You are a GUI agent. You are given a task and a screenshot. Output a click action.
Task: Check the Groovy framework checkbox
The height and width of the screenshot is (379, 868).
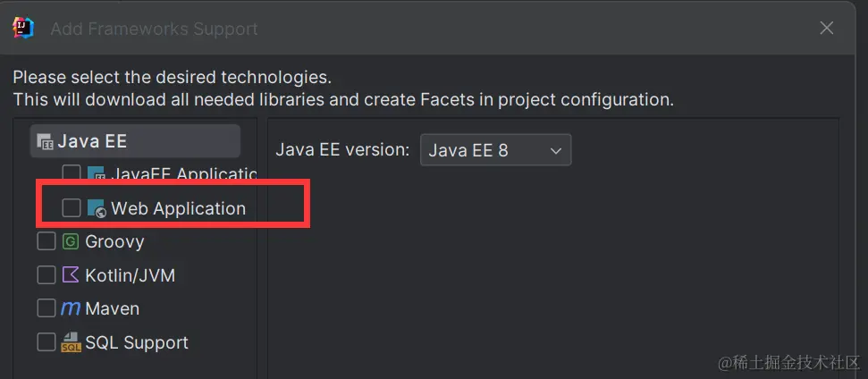(x=46, y=241)
